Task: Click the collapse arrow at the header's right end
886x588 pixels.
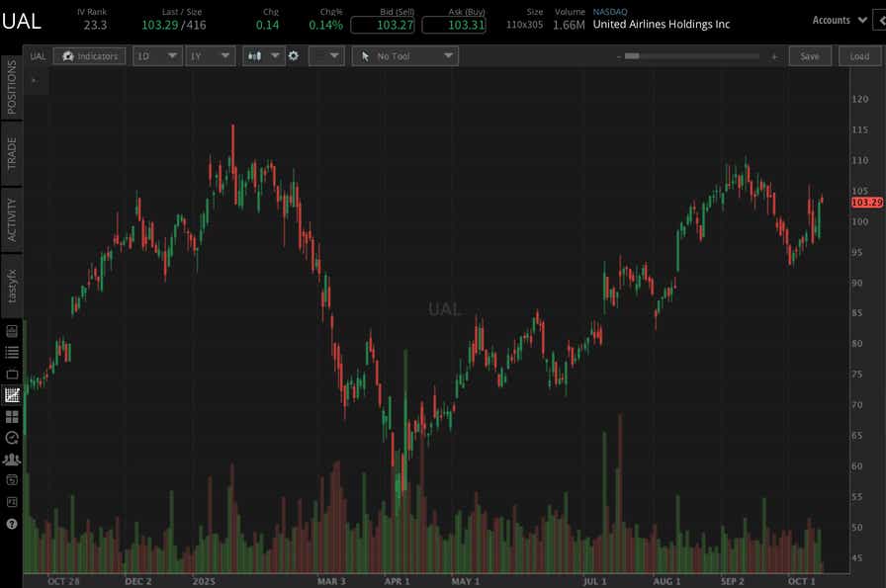Action: [x=880, y=21]
